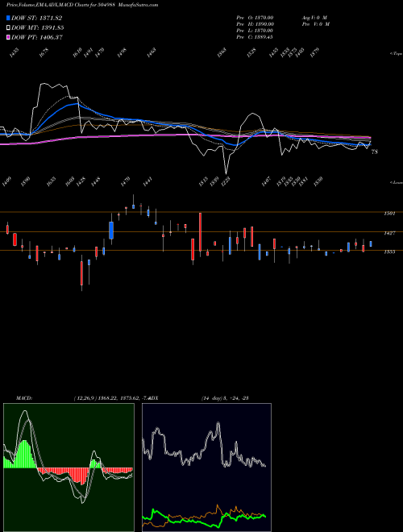
Task: Click the magenta DOW PT legend swatch
Action: point(8,37)
